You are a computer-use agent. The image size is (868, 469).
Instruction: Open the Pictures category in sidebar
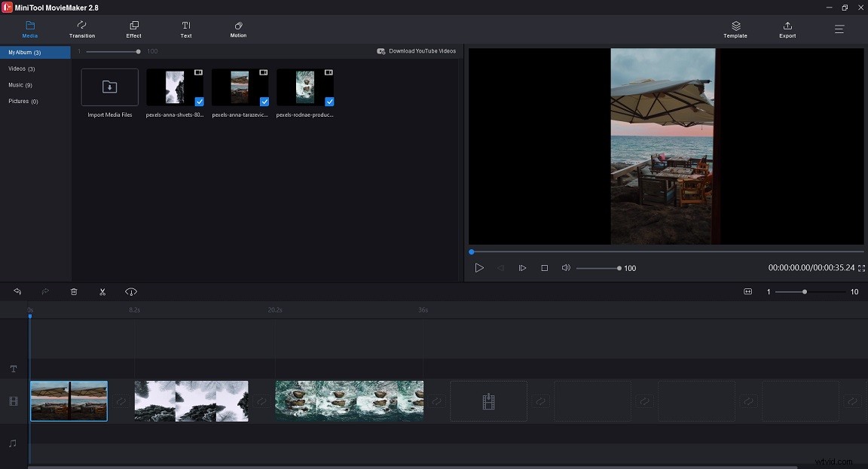pyautogui.click(x=23, y=101)
